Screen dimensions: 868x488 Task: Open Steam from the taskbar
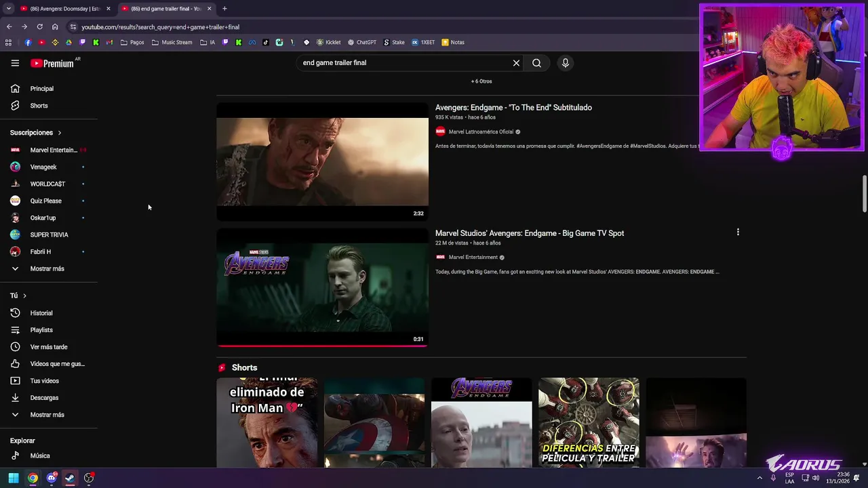point(70,478)
